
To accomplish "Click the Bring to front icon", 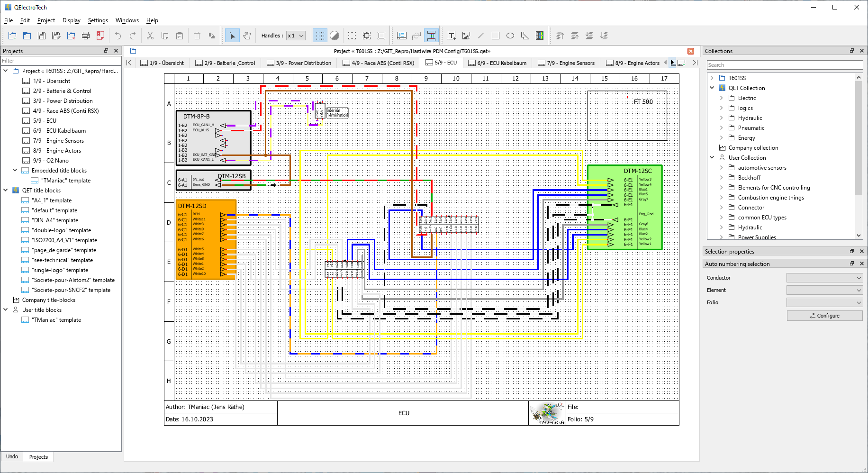I will [560, 36].
